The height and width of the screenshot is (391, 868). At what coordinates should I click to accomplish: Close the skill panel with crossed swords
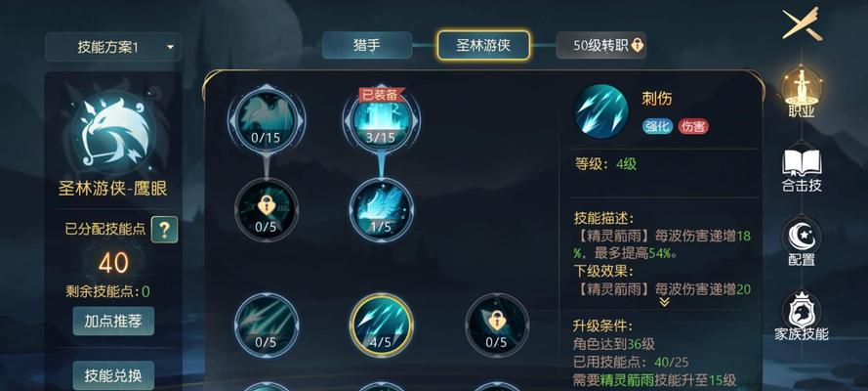point(803,23)
